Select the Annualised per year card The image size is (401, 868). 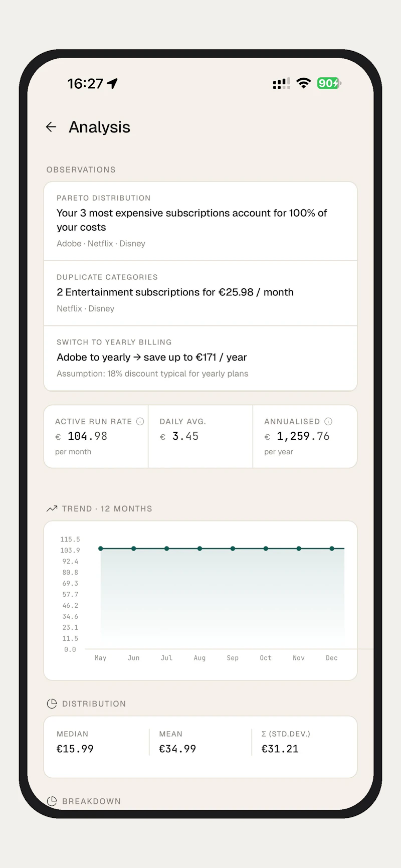[x=305, y=436]
